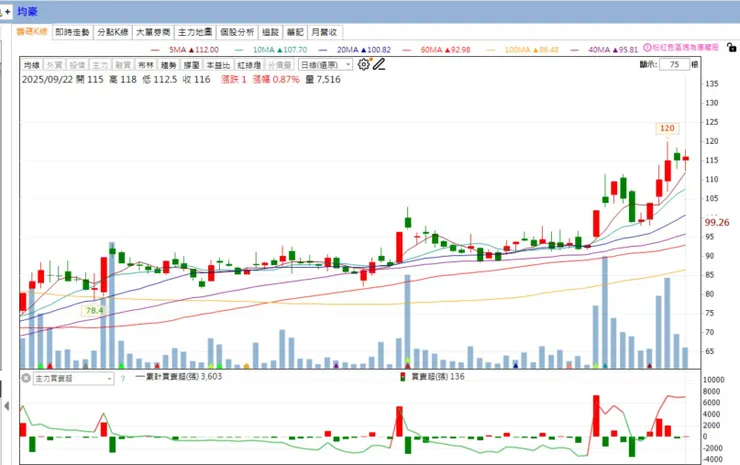Click the plus icon beside stock name
The image size is (740, 465).
(8, 12)
